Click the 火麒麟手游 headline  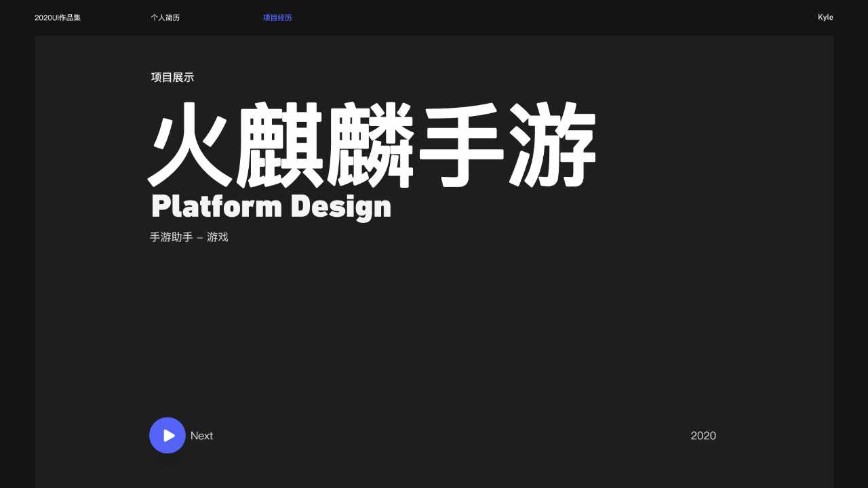372,145
